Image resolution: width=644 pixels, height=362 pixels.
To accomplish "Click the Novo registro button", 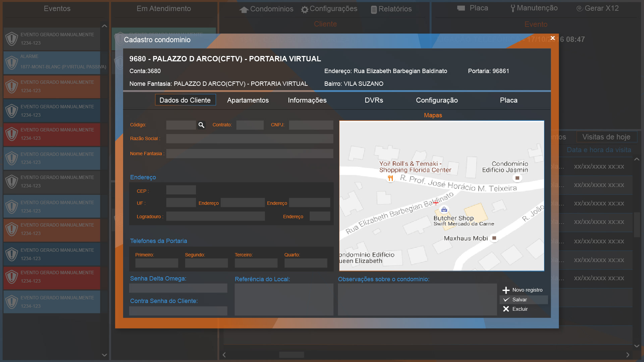I will [523, 290].
